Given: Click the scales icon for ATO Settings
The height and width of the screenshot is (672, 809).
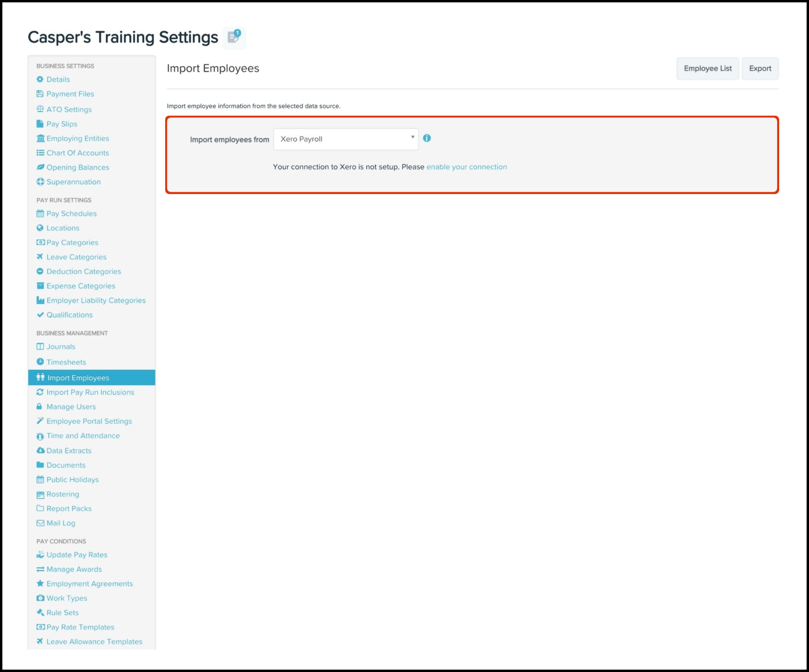Looking at the screenshot, I should [40, 109].
